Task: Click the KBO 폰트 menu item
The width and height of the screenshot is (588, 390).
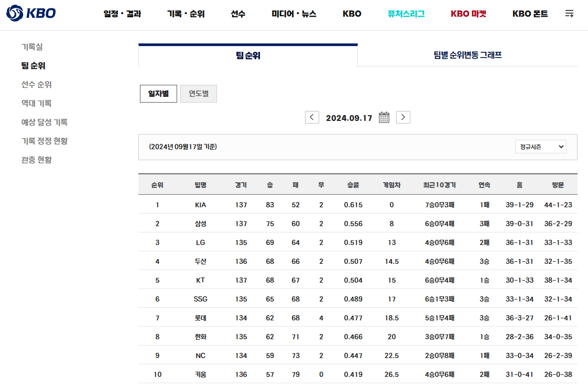Action: [529, 14]
